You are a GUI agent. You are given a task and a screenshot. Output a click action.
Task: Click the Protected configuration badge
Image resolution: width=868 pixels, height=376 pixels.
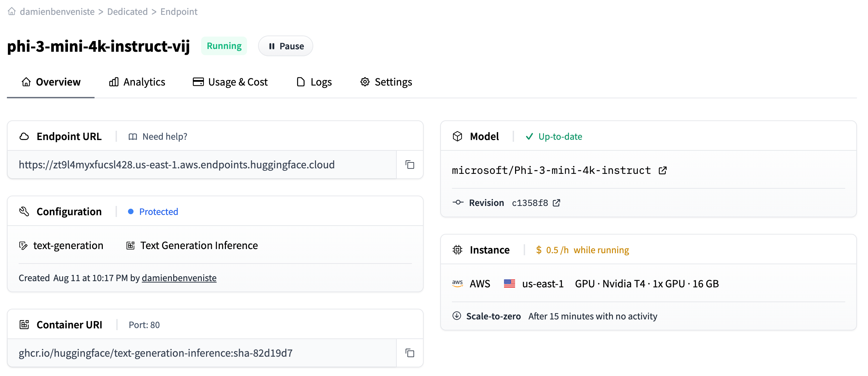153,211
